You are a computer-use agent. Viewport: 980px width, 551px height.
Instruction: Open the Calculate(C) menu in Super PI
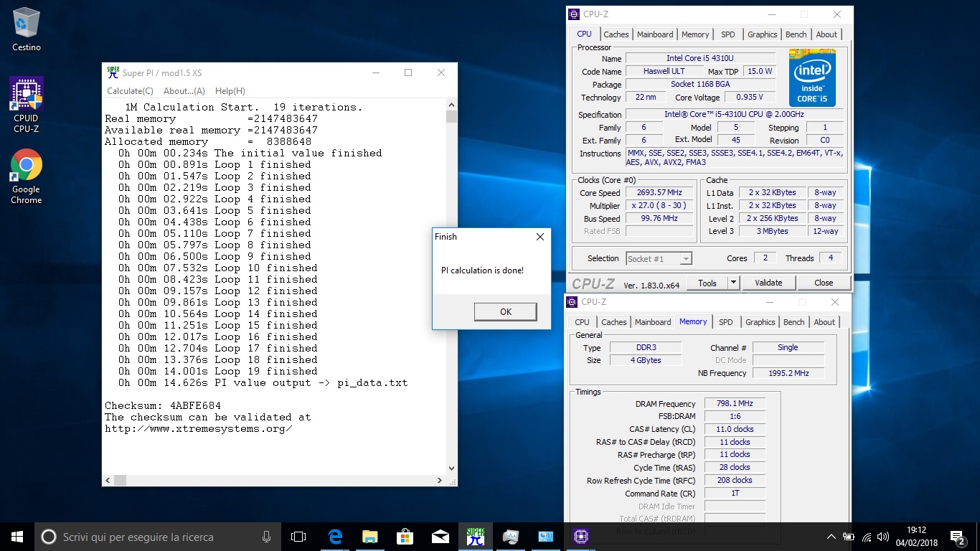[x=130, y=91]
